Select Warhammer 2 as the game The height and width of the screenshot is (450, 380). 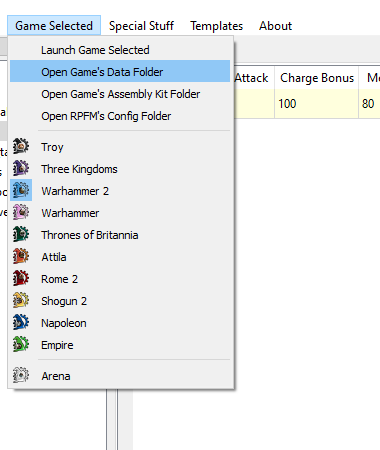[x=120, y=191]
